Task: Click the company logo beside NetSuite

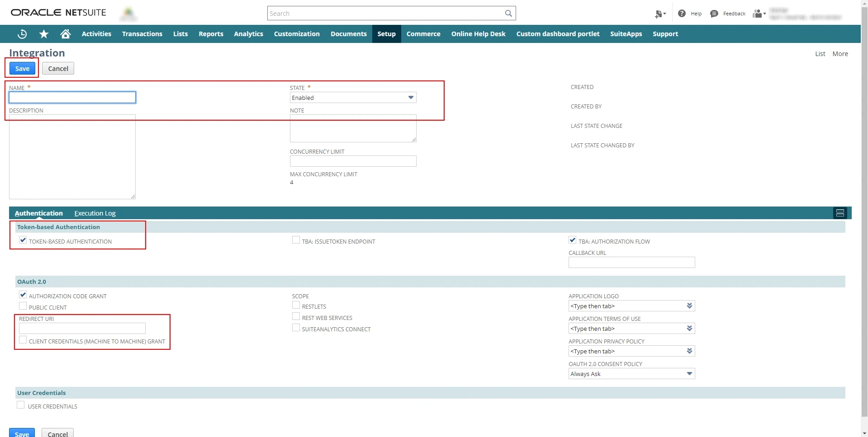Action: pyautogui.click(x=128, y=14)
